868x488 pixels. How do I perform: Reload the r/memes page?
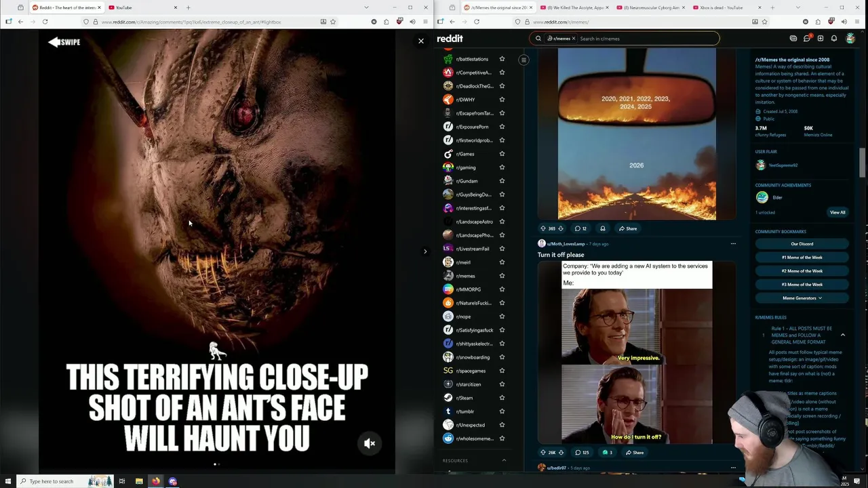[477, 22]
